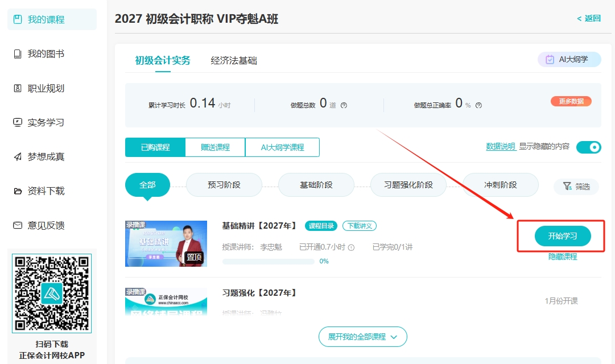Click the 下载讲义 badge
Screen dimensions: 615x364
click(x=360, y=226)
